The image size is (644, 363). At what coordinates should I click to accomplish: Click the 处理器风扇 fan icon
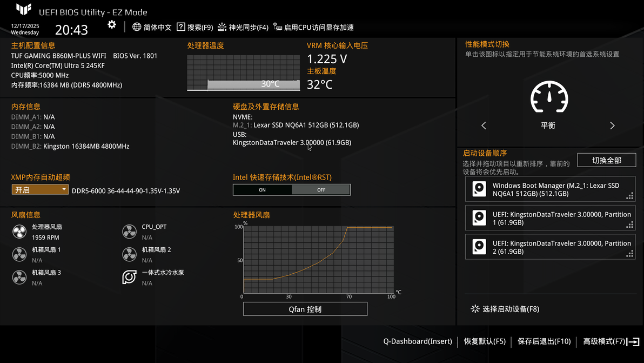click(19, 232)
